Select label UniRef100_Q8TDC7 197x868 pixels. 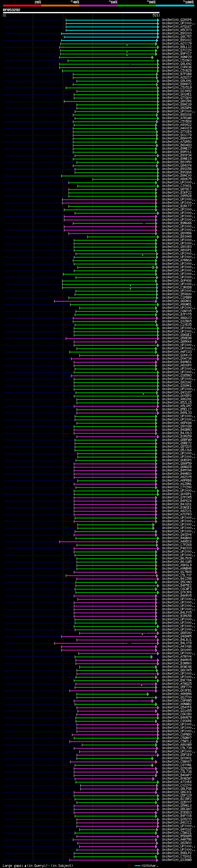click(x=177, y=189)
